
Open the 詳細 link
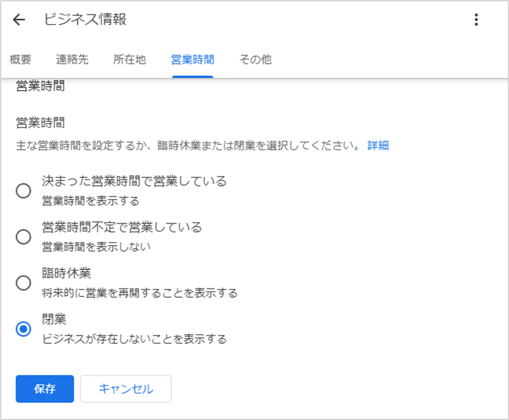tap(378, 145)
